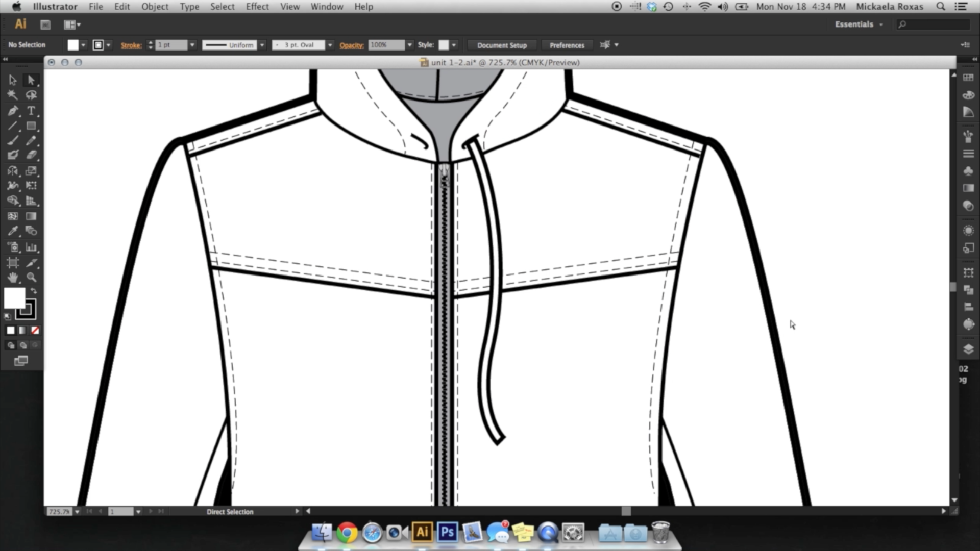
Task: Click the Document Setup button
Action: click(x=501, y=45)
